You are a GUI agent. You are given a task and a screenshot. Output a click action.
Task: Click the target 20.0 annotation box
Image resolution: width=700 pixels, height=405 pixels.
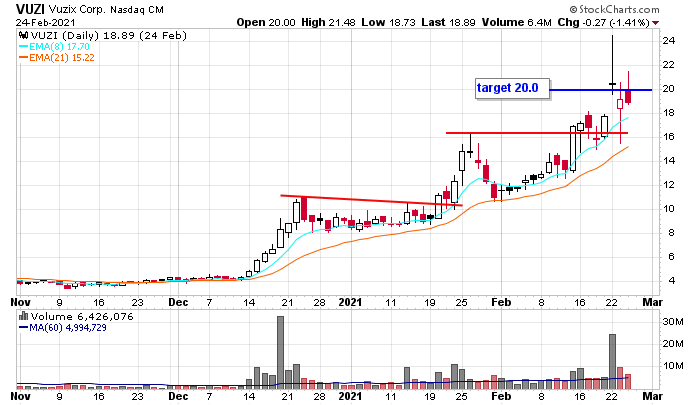click(x=512, y=88)
